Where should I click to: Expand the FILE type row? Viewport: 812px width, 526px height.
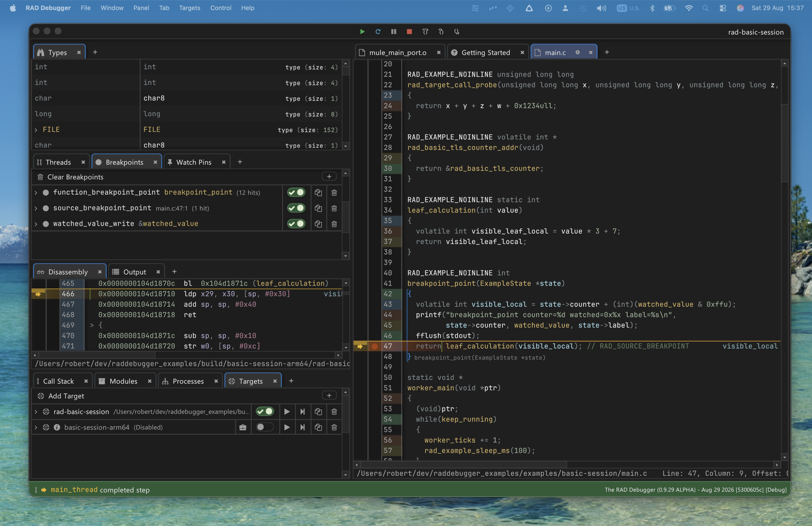pyautogui.click(x=36, y=130)
